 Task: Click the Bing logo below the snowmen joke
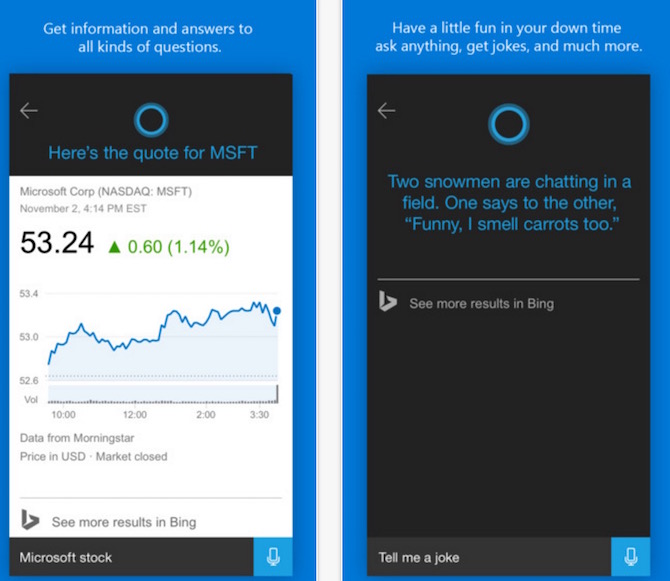tap(388, 302)
